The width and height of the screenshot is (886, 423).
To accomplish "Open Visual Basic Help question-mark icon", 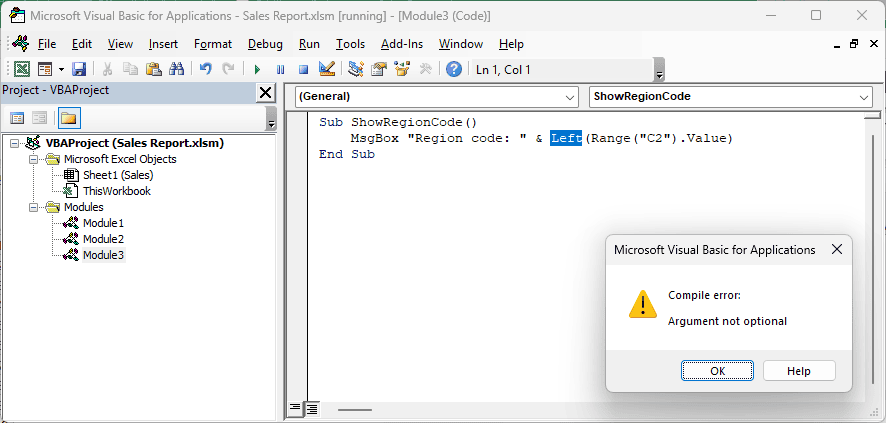I will point(454,69).
